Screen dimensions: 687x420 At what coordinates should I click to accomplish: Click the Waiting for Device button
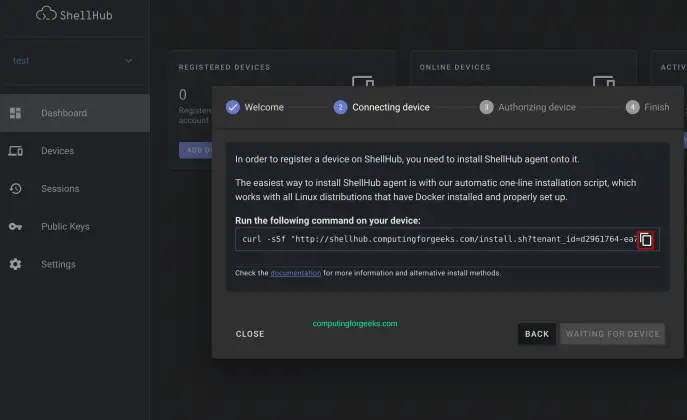612,334
